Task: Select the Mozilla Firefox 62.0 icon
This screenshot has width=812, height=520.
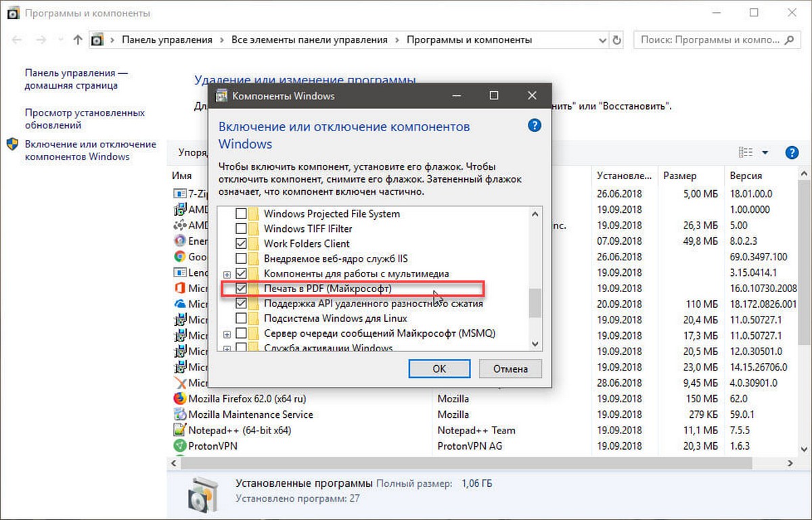Action: point(179,398)
